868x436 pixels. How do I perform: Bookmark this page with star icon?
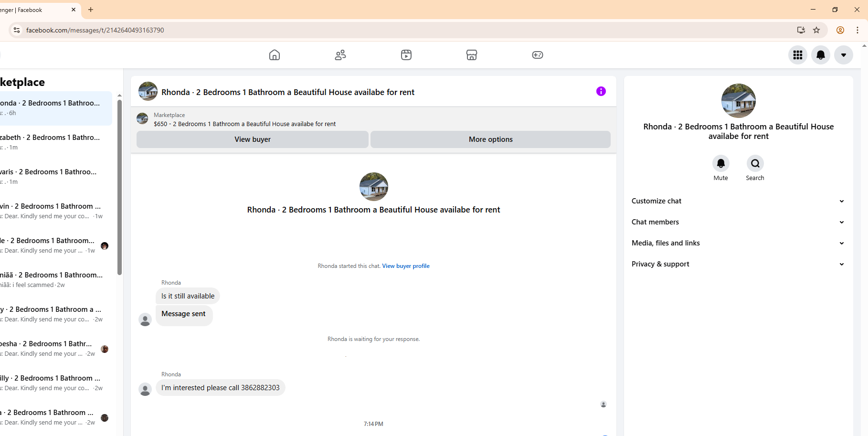click(816, 30)
